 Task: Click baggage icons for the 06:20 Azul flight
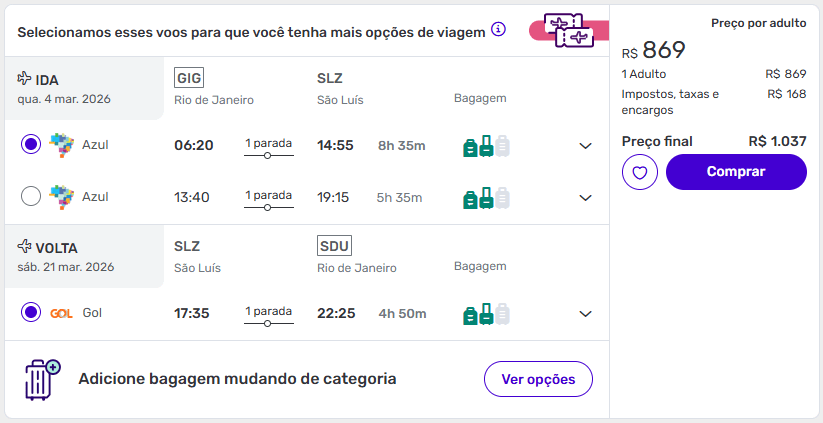click(486, 146)
